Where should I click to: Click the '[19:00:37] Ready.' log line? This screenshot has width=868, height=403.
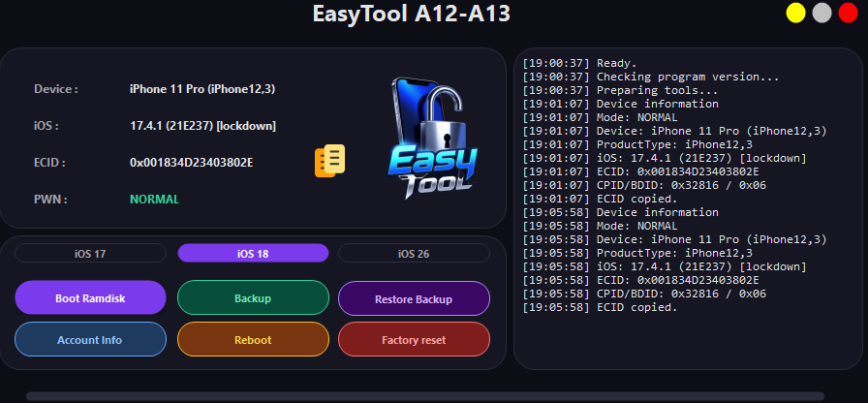[580, 63]
